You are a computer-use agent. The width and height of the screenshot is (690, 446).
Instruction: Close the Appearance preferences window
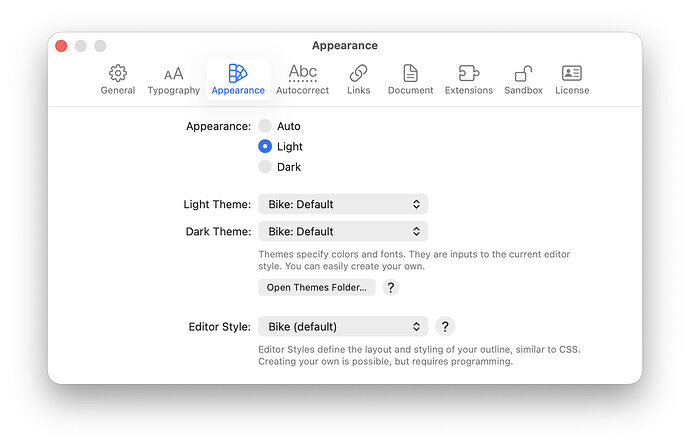[61, 46]
